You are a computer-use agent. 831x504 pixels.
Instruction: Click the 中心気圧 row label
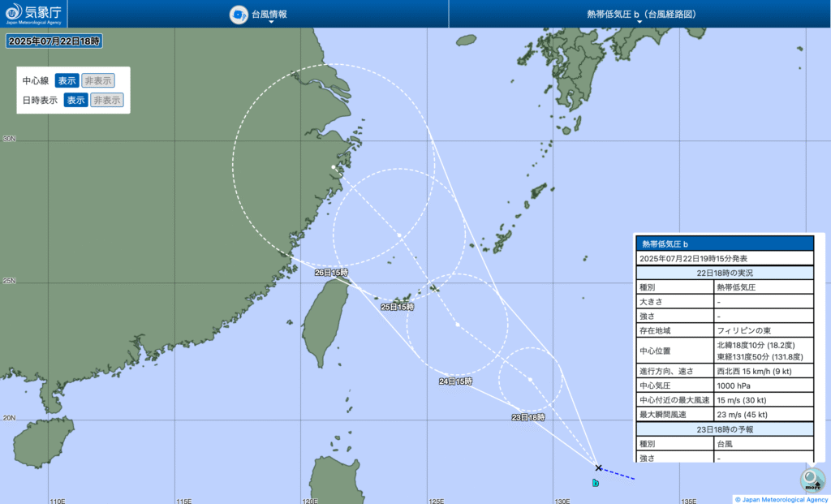655,386
